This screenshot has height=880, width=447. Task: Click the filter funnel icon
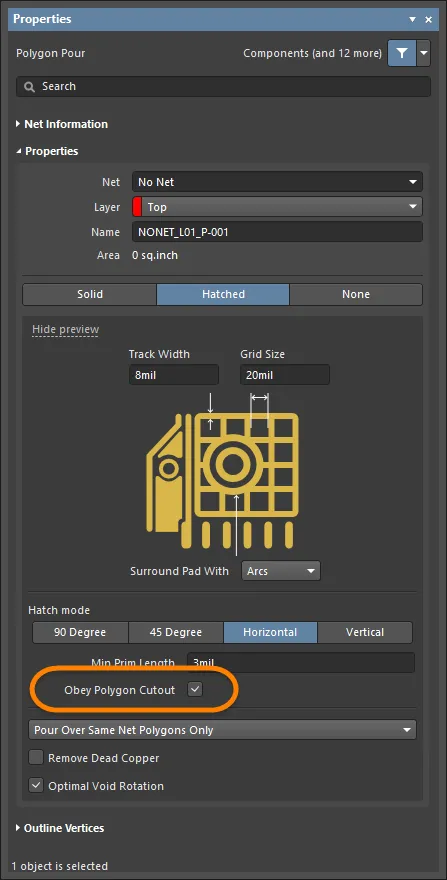coord(402,53)
